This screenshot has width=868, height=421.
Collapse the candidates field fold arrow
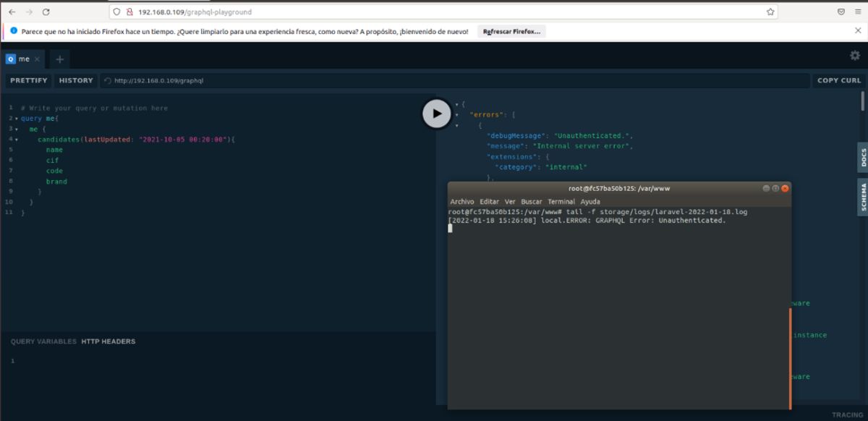click(x=17, y=139)
